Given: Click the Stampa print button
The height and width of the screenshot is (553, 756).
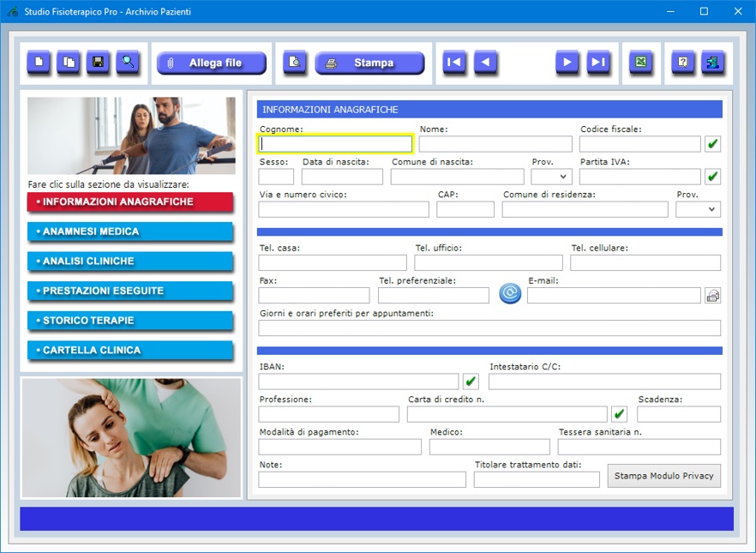Looking at the screenshot, I should pyautogui.click(x=369, y=63).
